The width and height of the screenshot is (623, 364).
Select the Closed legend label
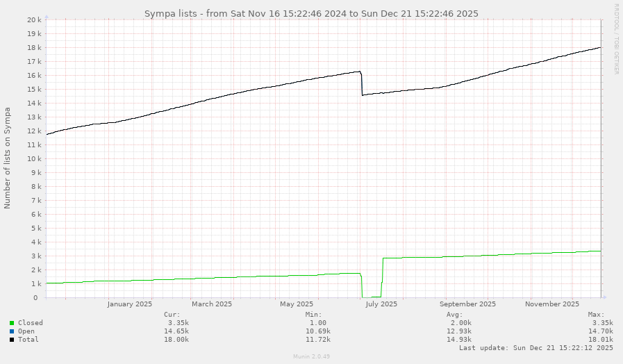coord(31,323)
